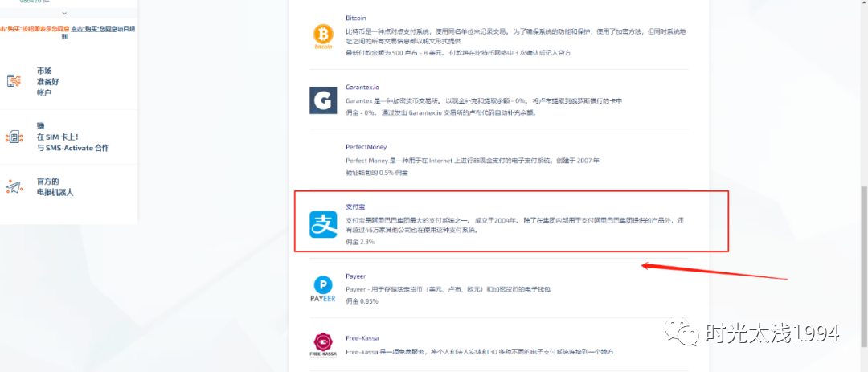Image resolution: width=868 pixels, height=372 pixels.
Task: Click Bitcoin 最低付款金额为 500 卢布 line
Action: pos(458,53)
